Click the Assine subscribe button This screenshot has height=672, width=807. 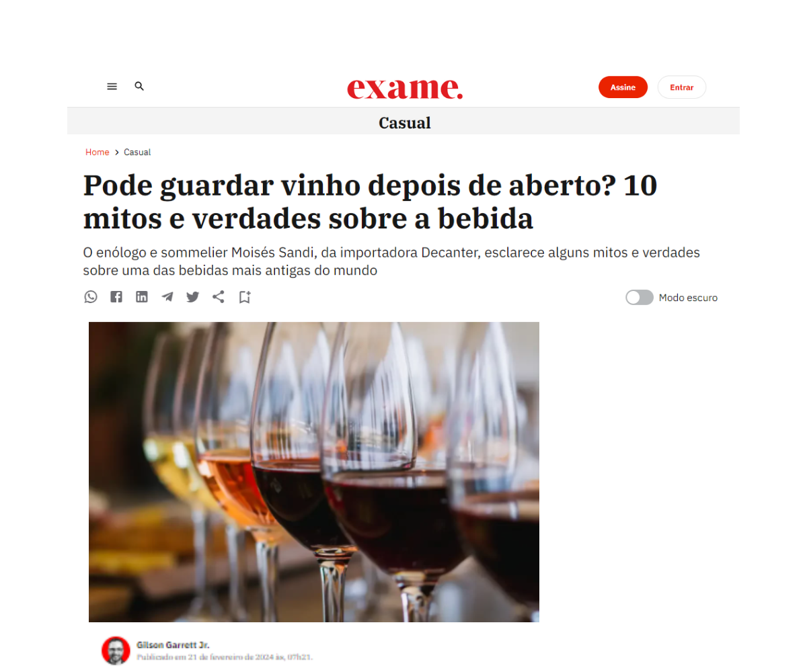coord(623,87)
